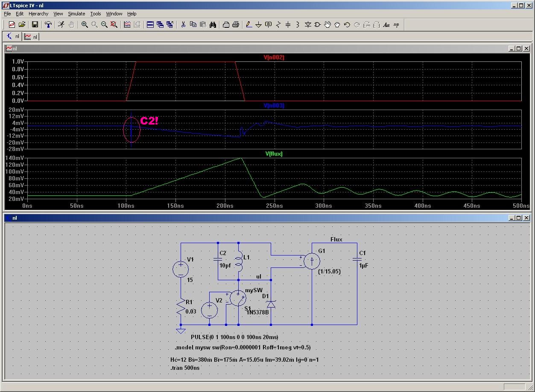Viewport: 535px width, 392px height.
Task: Pick the Capacitor tool in toolbar
Action: [x=288, y=25]
